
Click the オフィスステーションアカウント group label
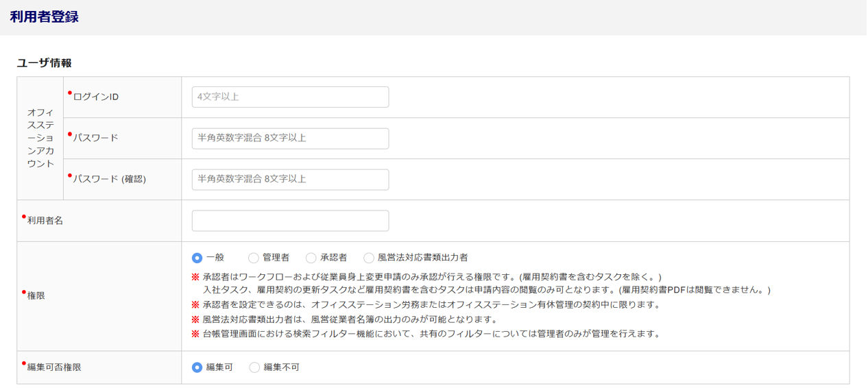40,138
